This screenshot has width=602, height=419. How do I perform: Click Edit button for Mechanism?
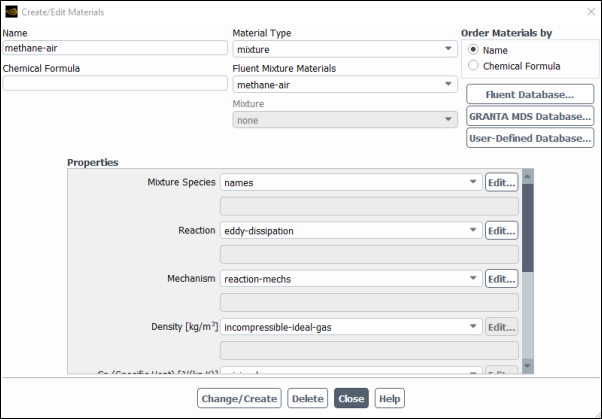(x=501, y=279)
